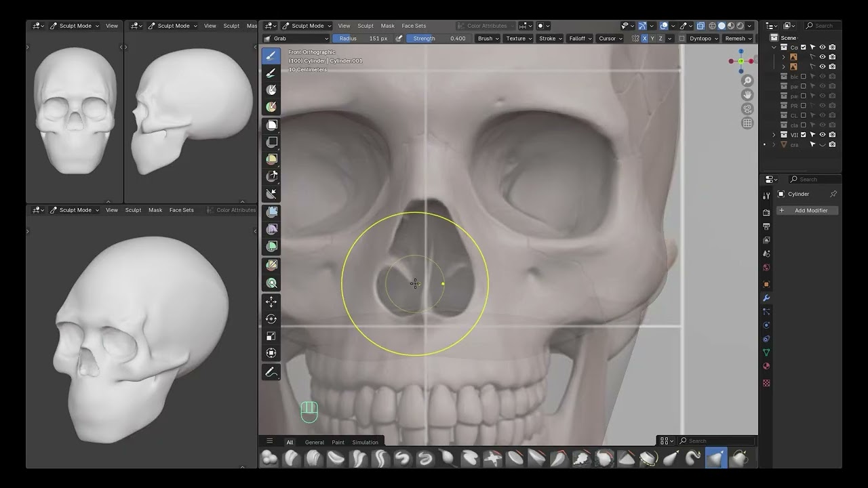Open main viewport Sculpt Mode dropdown
Screen dimensions: 868x488
(307, 26)
